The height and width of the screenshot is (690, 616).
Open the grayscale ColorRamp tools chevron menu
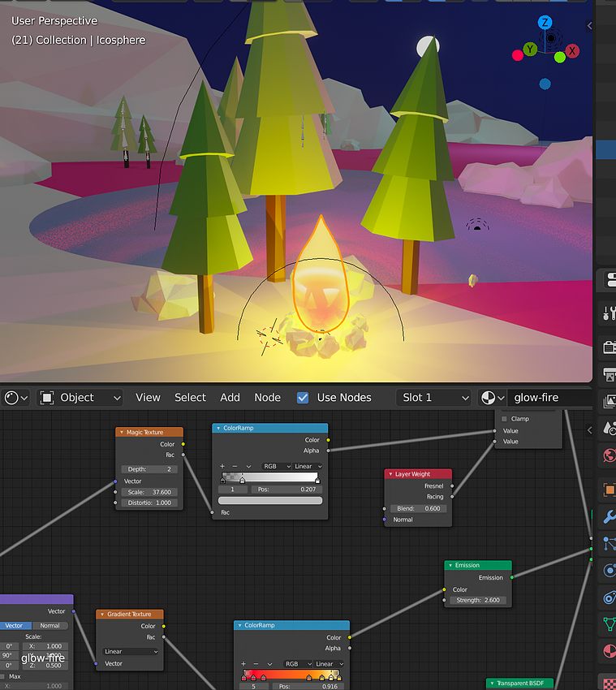coord(248,466)
